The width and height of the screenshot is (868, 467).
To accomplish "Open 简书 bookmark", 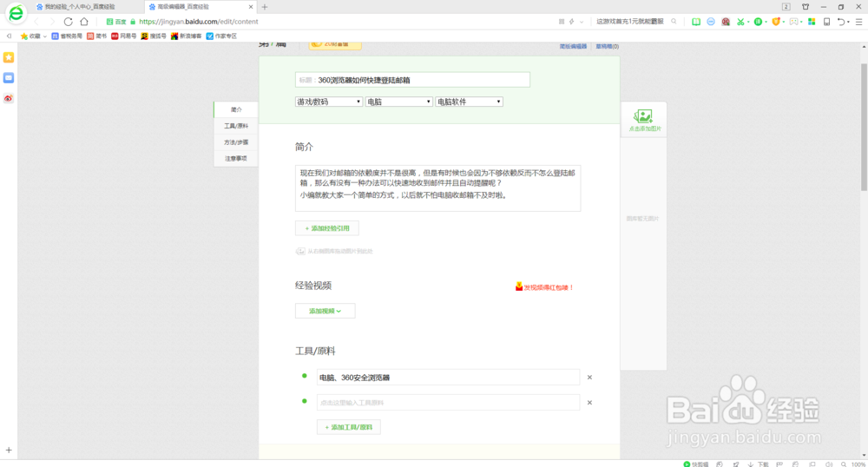I will [97, 36].
